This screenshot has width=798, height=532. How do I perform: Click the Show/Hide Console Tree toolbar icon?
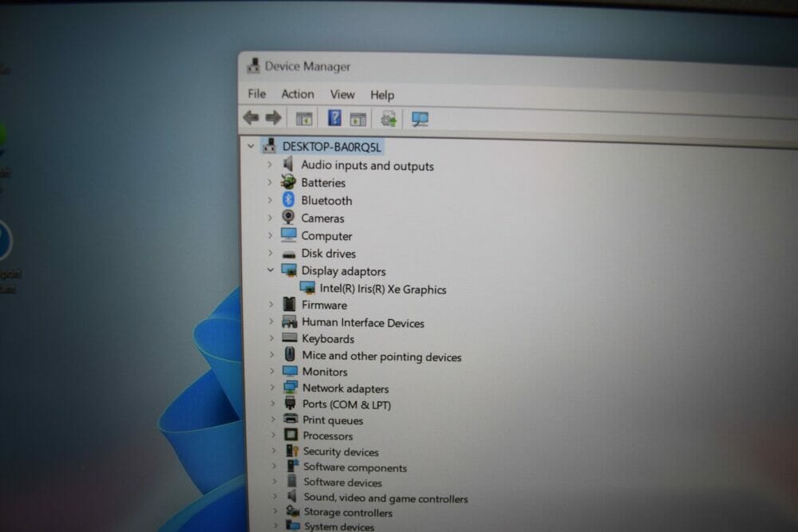304,119
